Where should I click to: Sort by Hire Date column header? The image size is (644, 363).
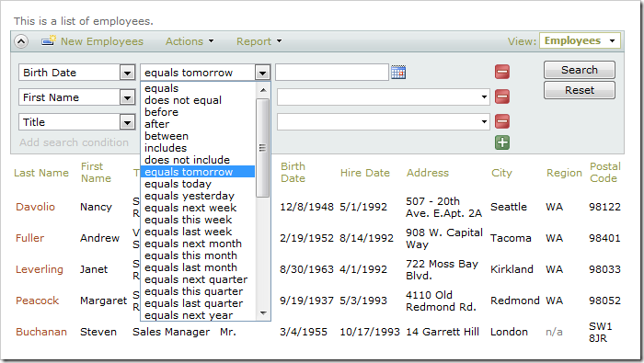point(364,173)
